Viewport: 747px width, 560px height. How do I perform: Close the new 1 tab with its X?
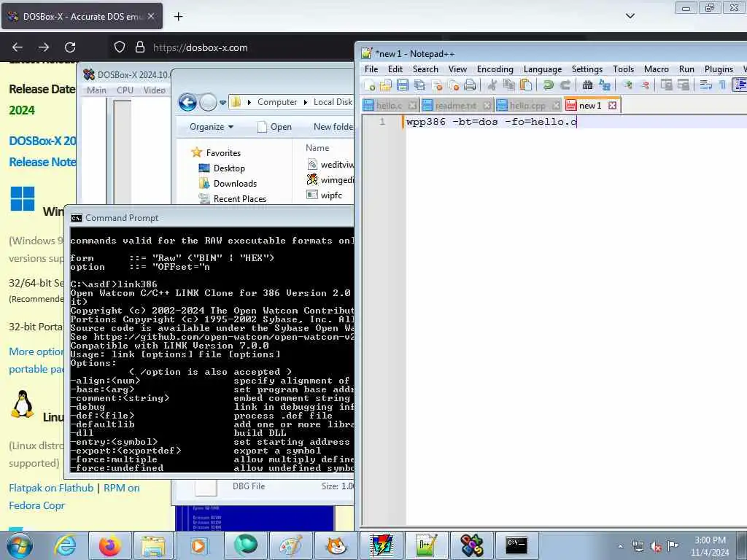[x=613, y=105]
